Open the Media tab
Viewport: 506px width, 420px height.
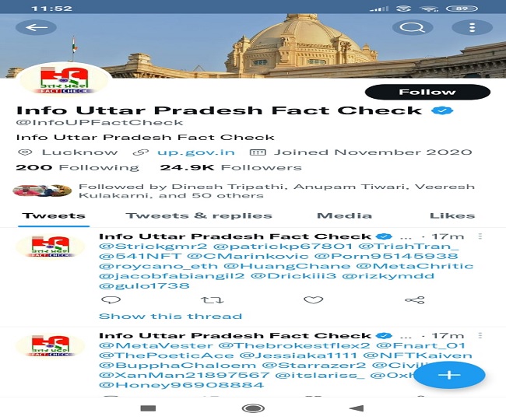344,215
